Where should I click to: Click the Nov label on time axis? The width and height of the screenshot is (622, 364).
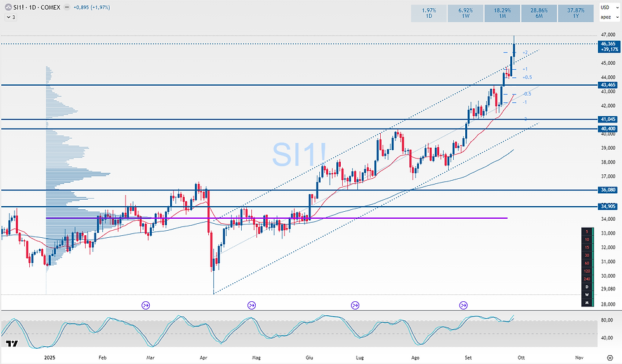(579, 358)
